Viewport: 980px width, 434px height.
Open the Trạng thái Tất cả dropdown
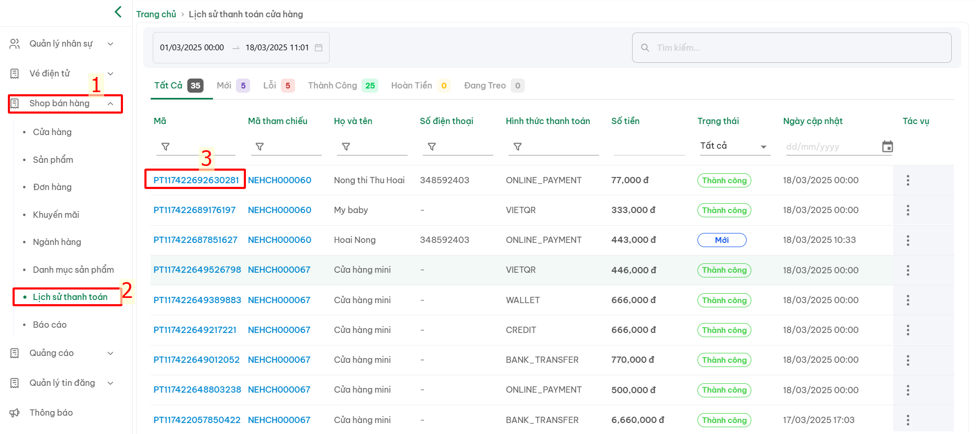[x=734, y=146]
